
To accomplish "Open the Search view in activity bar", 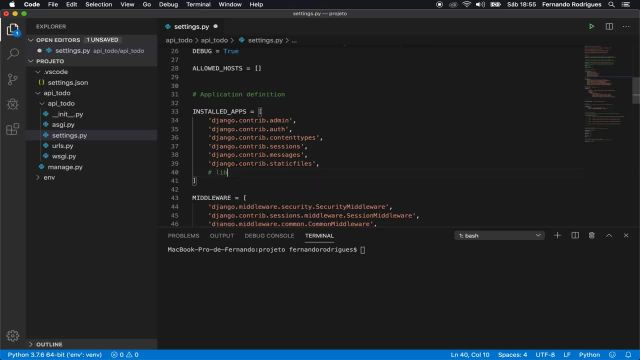I will click(x=13, y=54).
